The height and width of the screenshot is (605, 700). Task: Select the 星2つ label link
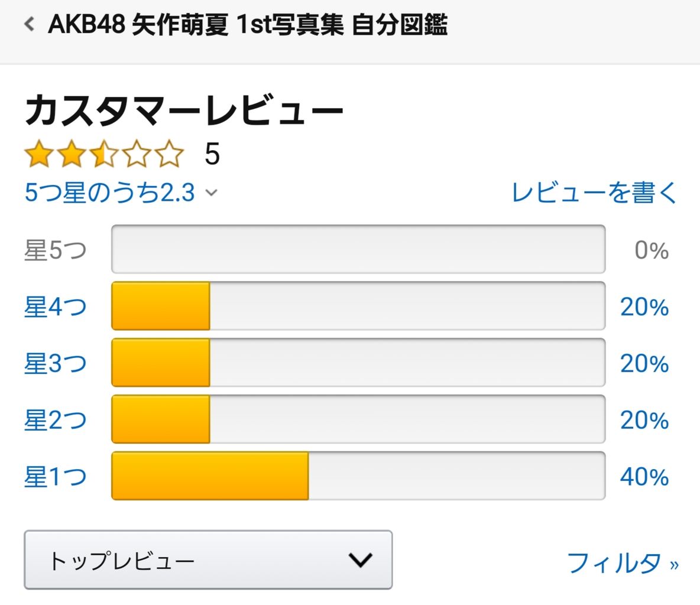click(x=56, y=420)
